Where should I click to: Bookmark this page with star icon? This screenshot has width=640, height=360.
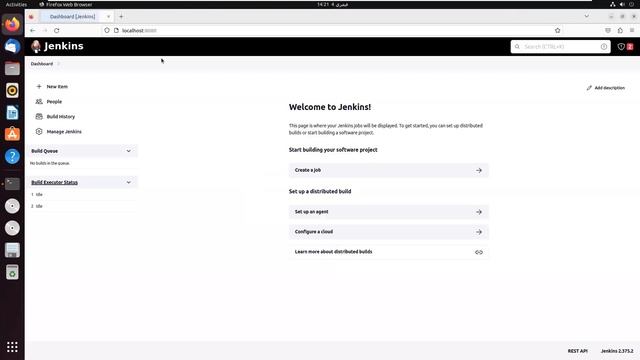point(558,31)
